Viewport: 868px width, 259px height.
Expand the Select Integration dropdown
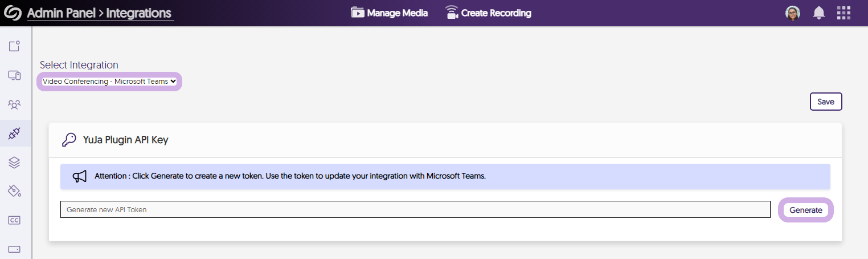[x=109, y=82]
